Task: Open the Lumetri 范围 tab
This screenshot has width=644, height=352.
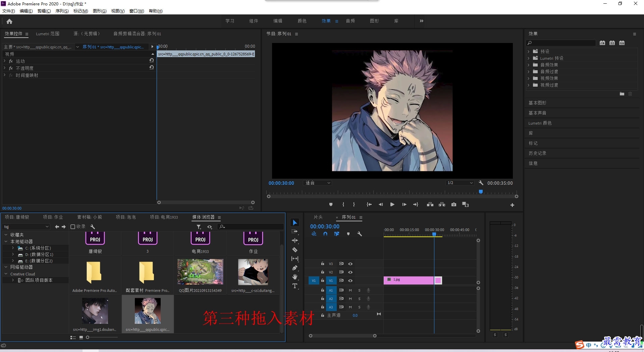Action: click(48, 34)
